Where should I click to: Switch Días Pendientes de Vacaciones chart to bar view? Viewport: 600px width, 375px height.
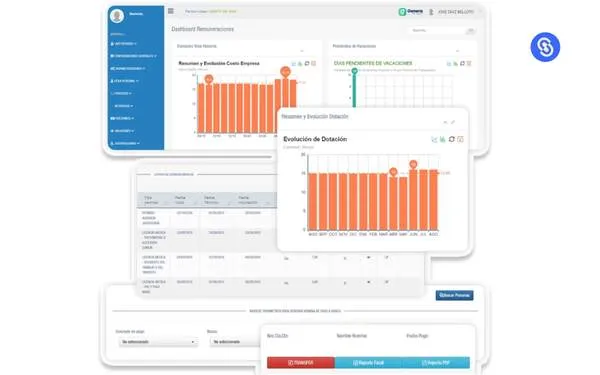[455, 64]
